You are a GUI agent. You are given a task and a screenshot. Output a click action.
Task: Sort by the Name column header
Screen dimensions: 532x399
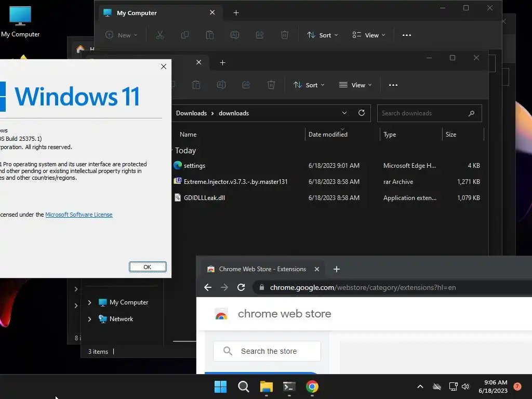pyautogui.click(x=188, y=135)
